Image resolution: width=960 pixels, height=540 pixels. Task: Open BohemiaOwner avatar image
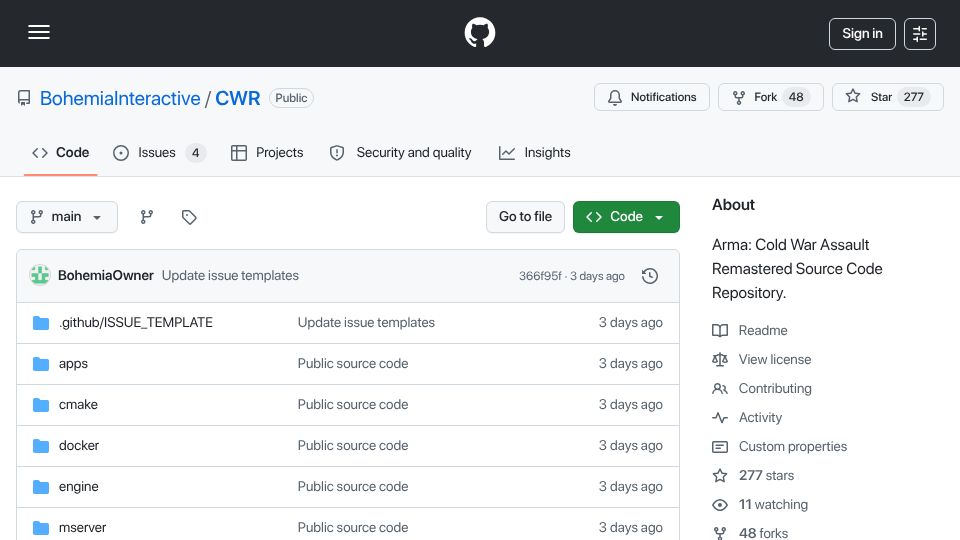coord(40,276)
